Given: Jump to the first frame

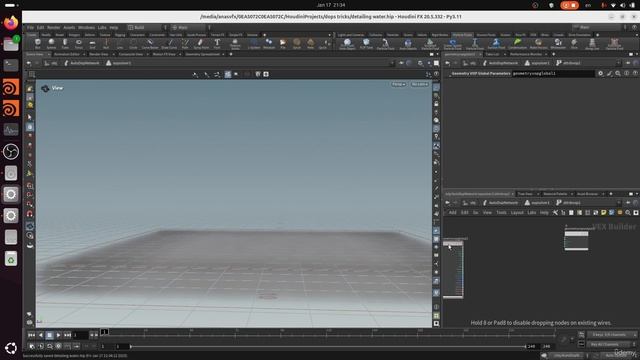Looking at the screenshot, I should pyautogui.click(x=31, y=335).
